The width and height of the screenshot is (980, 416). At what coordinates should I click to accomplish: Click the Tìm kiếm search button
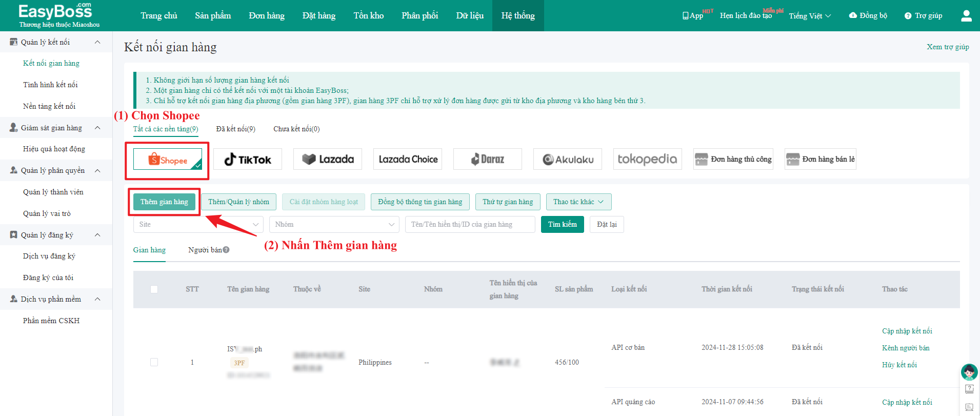point(563,224)
